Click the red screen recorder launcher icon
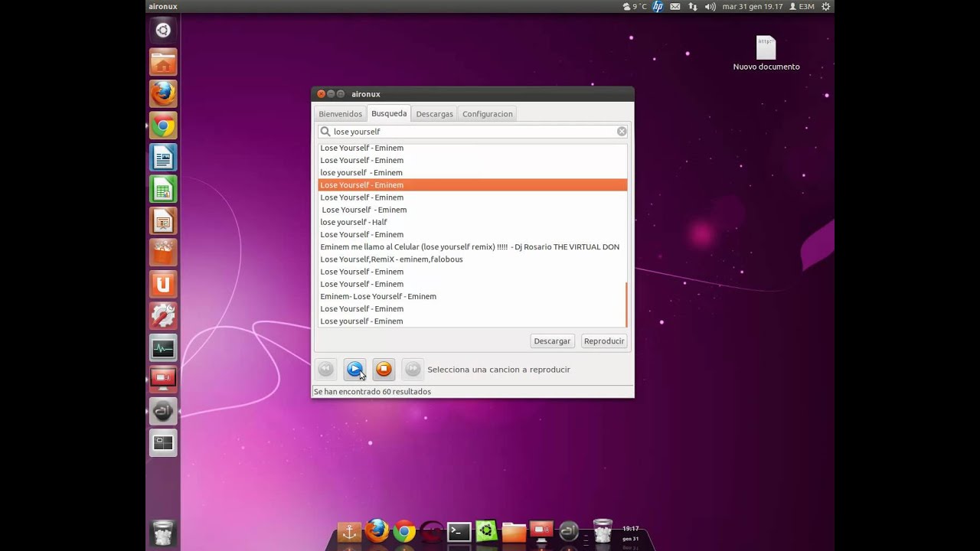980x551 pixels. pos(163,379)
